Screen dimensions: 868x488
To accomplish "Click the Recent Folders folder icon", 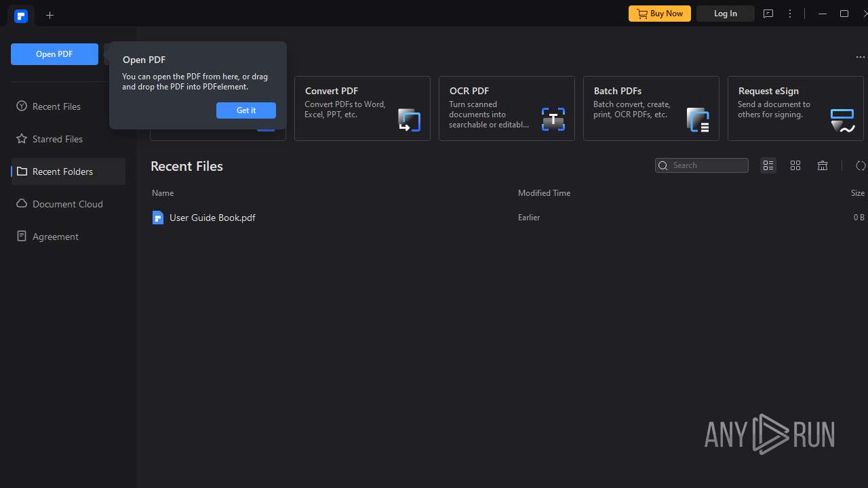I will 22,171.
